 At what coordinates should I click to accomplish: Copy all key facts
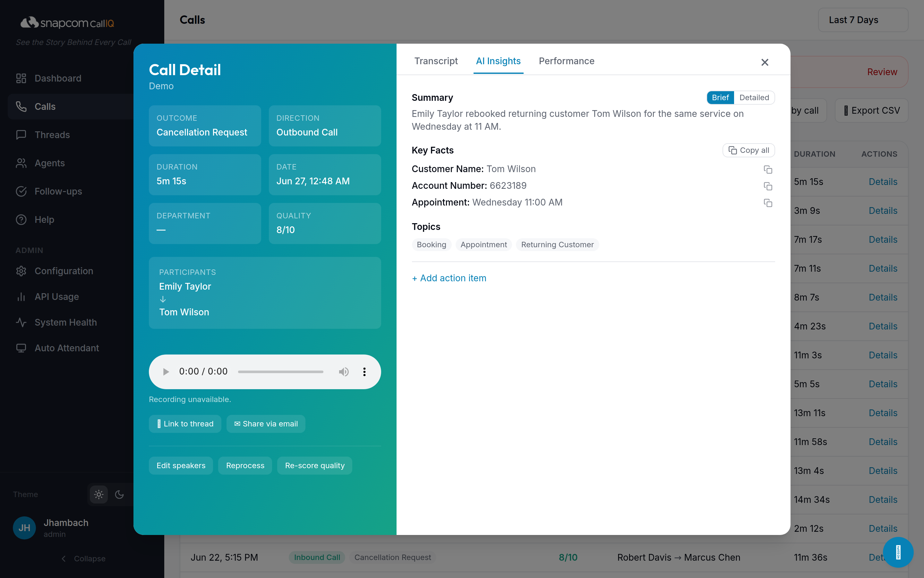click(x=749, y=150)
